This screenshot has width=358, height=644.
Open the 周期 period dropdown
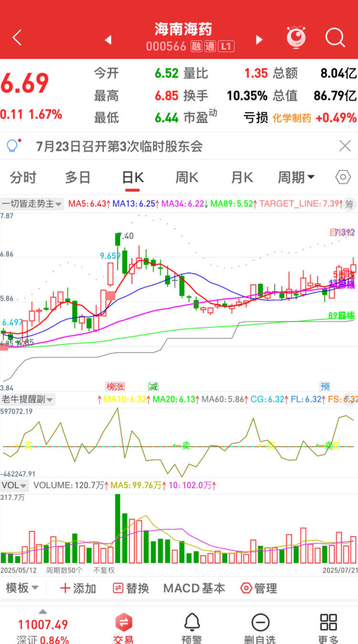click(296, 177)
